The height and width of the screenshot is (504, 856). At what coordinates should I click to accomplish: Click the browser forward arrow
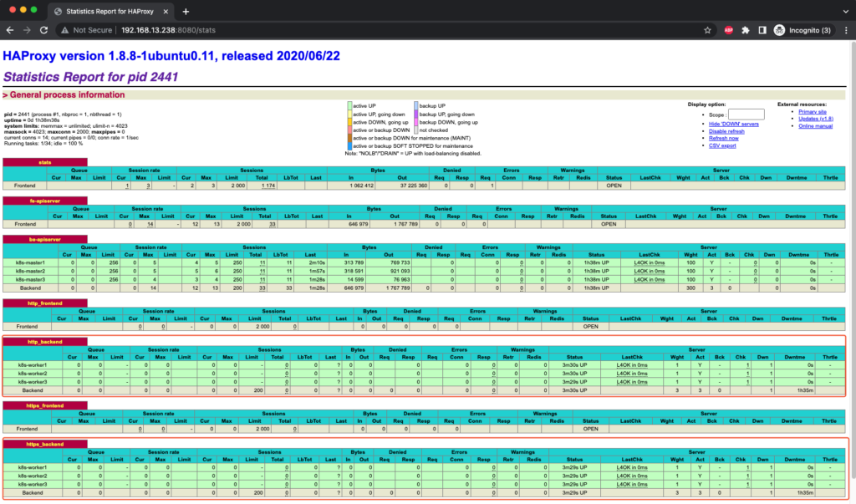click(27, 30)
